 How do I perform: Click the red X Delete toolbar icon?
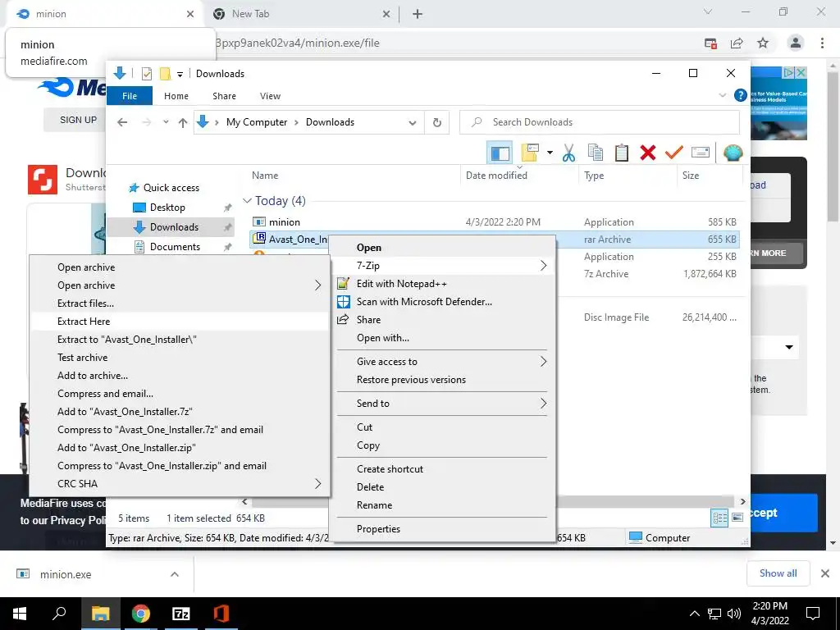click(x=648, y=153)
